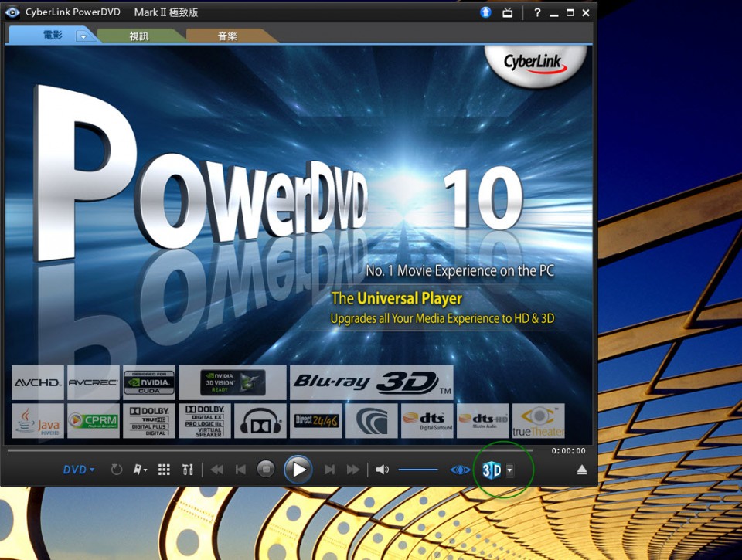Go to previous chapter
The image size is (742, 560).
click(x=240, y=470)
